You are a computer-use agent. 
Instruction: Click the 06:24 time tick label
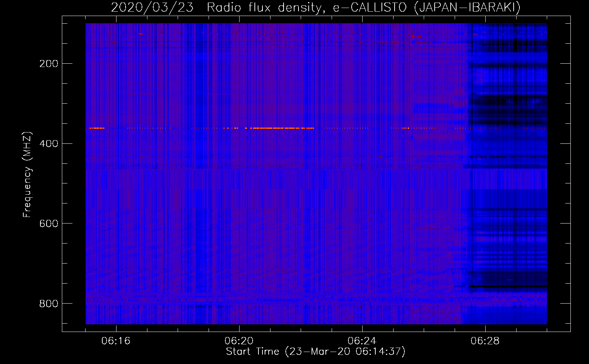[362, 341]
